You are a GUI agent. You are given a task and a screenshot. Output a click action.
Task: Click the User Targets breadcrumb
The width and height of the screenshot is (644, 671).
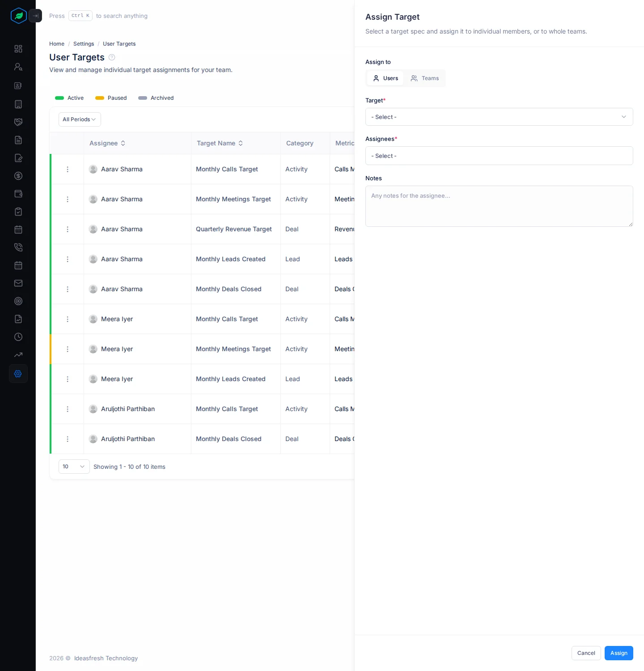coord(119,44)
